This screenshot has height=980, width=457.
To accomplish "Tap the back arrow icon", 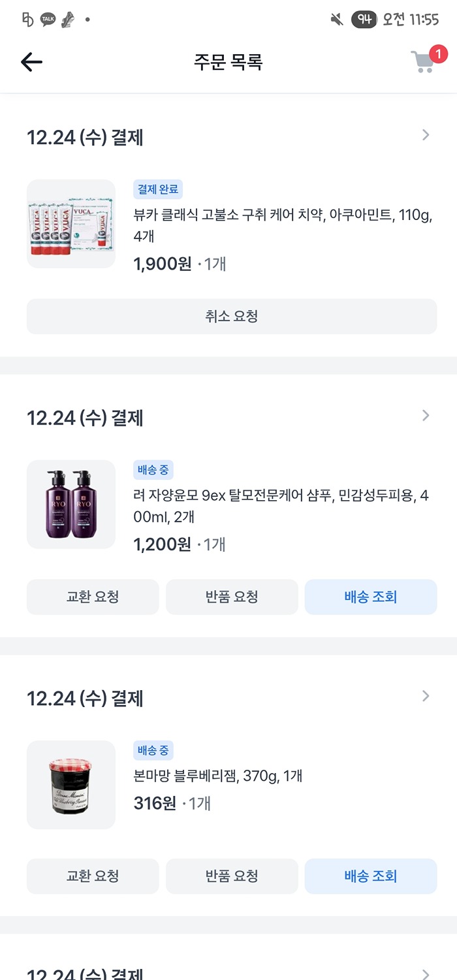I will (x=31, y=62).
